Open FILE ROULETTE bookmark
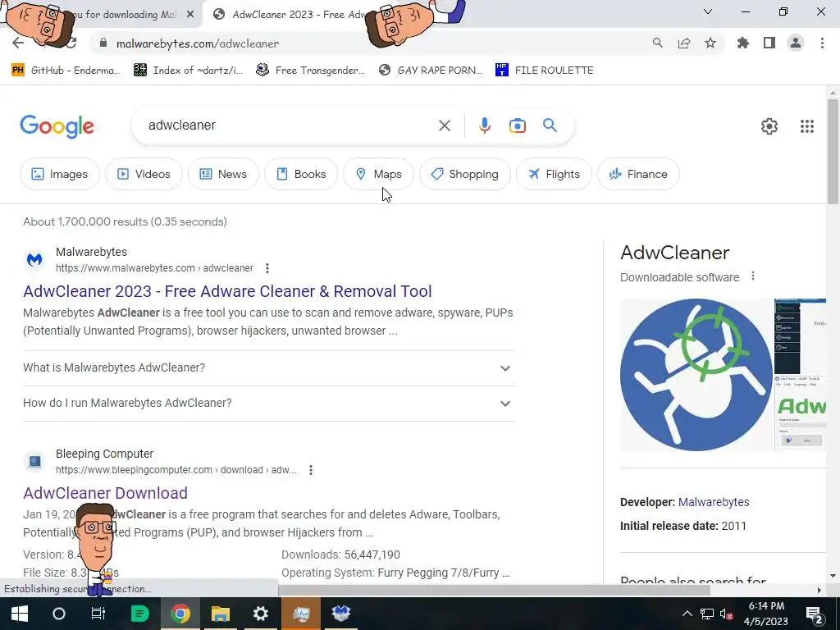The image size is (840, 630). pyautogui.click(x=545, y=71)
